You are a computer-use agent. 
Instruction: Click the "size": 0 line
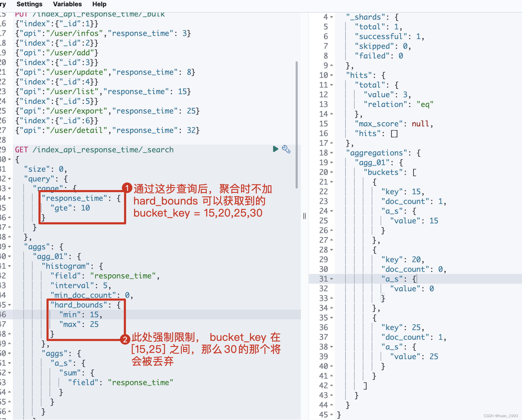[x=46, y=169]
